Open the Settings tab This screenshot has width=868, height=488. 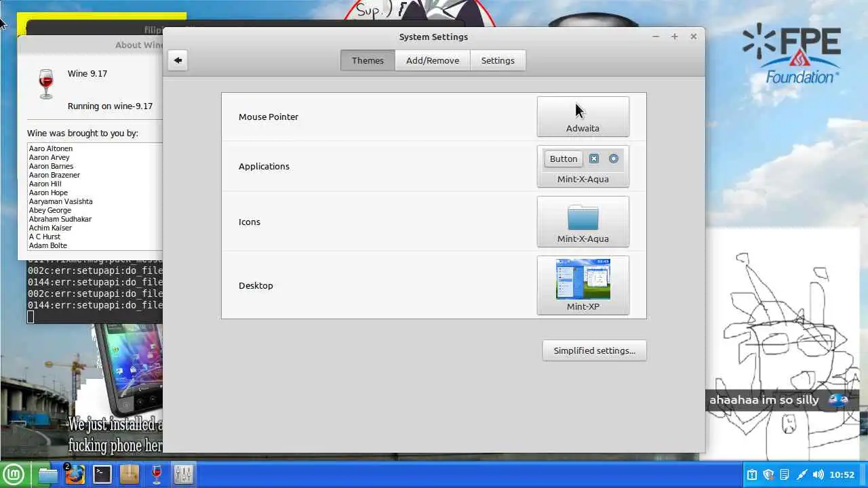coord(498,60)
